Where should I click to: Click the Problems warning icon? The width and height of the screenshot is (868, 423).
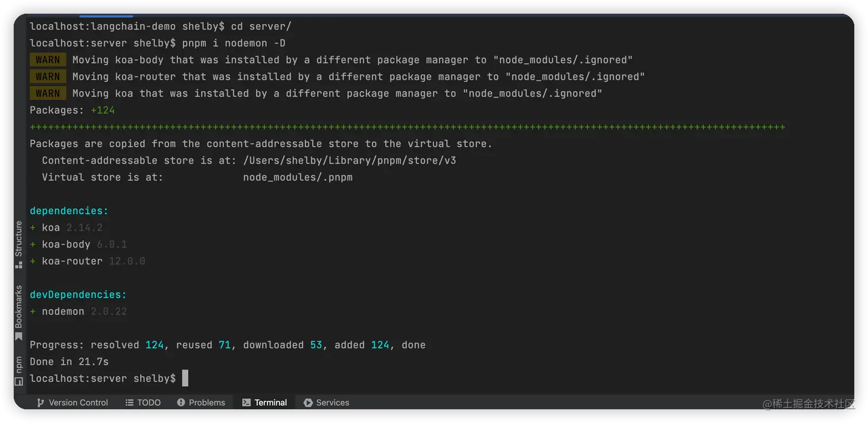(x=181, y=402)
